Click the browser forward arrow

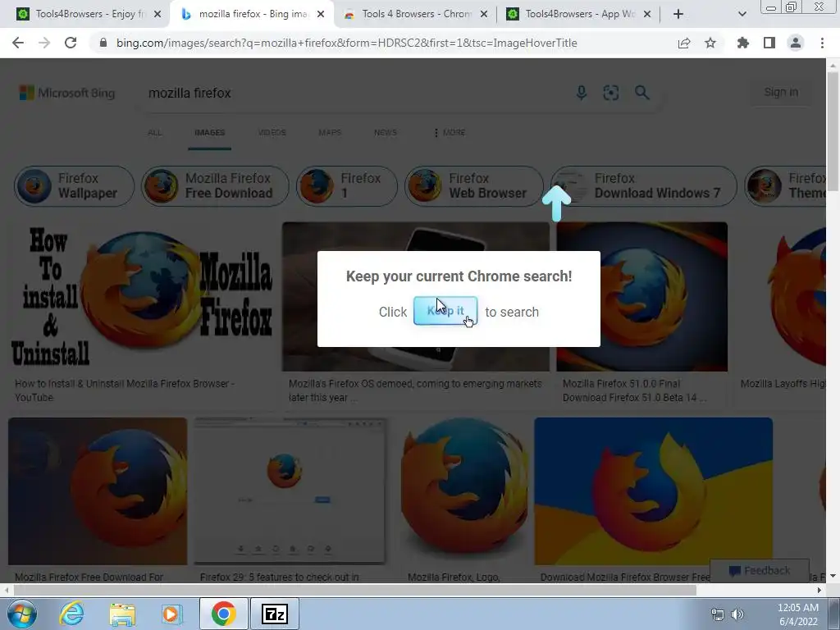[44, 43]
